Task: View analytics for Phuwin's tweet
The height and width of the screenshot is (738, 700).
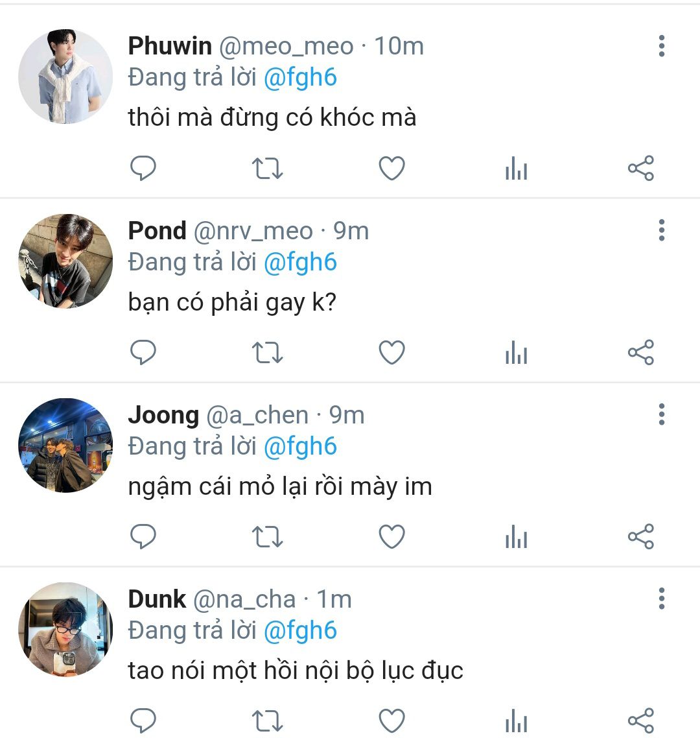Action: (x=516, y=170)
